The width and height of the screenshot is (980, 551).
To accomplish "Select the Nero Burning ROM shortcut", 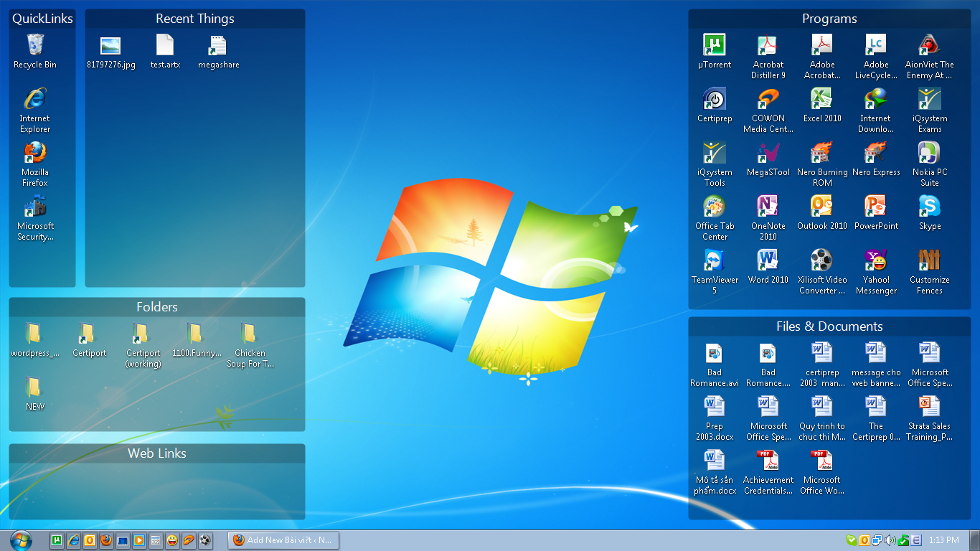I will [822, 164].
